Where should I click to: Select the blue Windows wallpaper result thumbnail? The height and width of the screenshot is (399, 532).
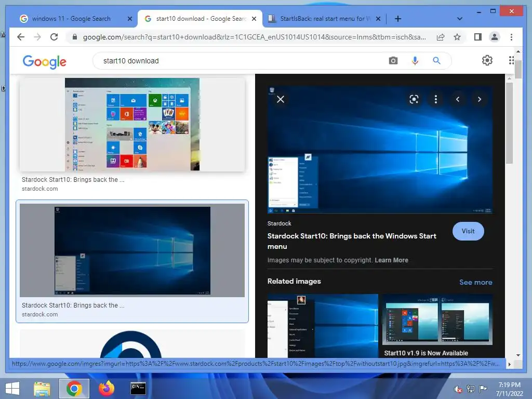tap(132, 250)
